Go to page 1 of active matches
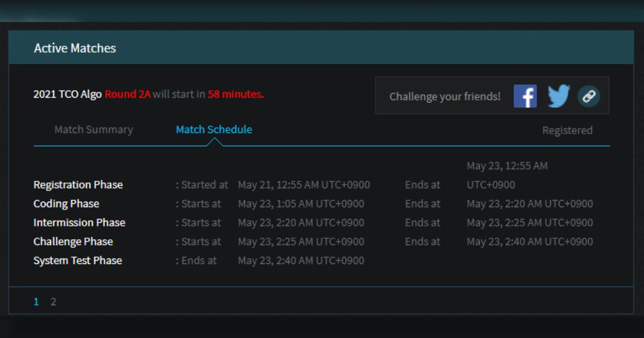 coord(36,302)
